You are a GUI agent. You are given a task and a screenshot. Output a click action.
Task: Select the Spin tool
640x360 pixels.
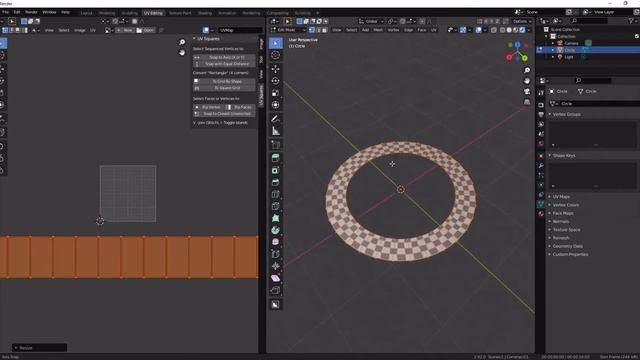pyautogui.click(x=276, y=230)
